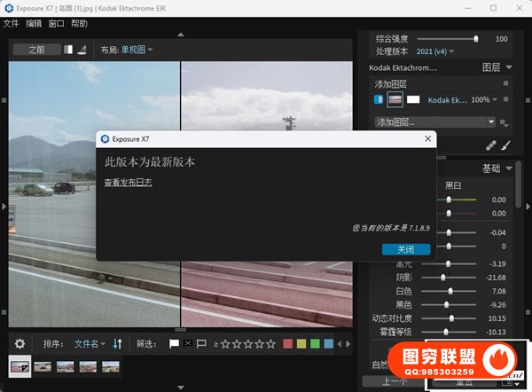
Task: Click the red color label filter
Action: pyautogui.click(x=284, y=343)
